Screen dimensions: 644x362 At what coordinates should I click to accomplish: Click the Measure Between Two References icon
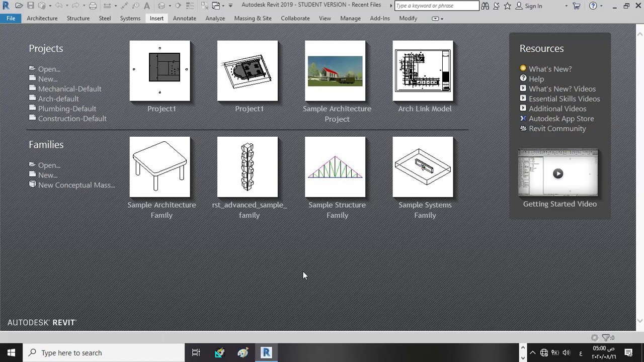click(107, 6)
